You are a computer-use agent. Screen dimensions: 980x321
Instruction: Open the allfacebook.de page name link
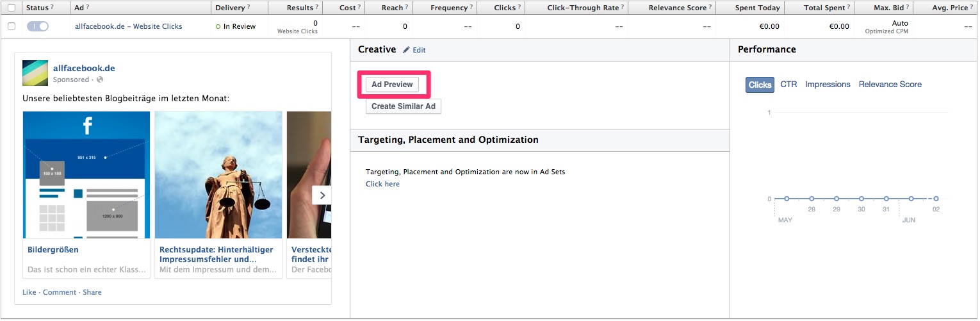[x=84, y=68]
